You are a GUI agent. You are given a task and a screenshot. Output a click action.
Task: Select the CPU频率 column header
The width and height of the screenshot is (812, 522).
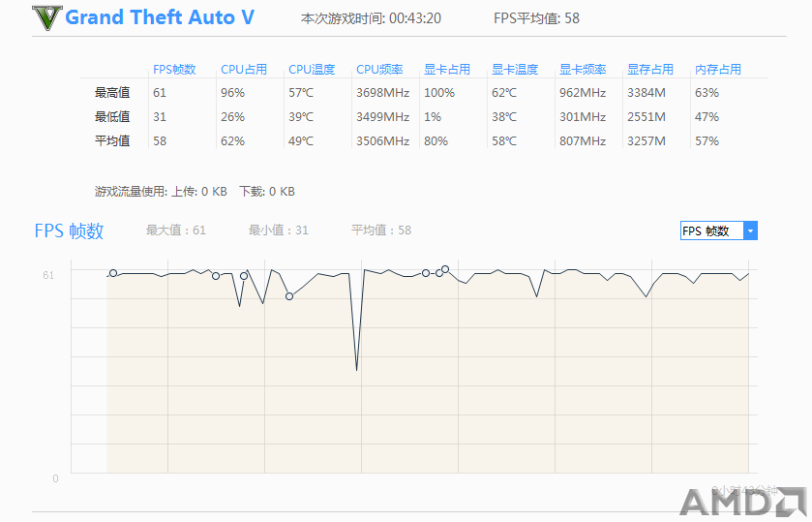tap(379, 70)
